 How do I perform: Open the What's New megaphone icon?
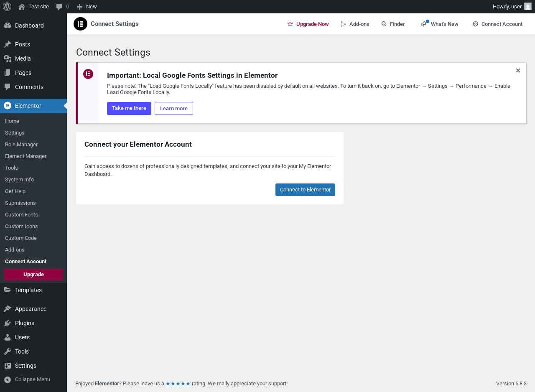pos(424,24)
